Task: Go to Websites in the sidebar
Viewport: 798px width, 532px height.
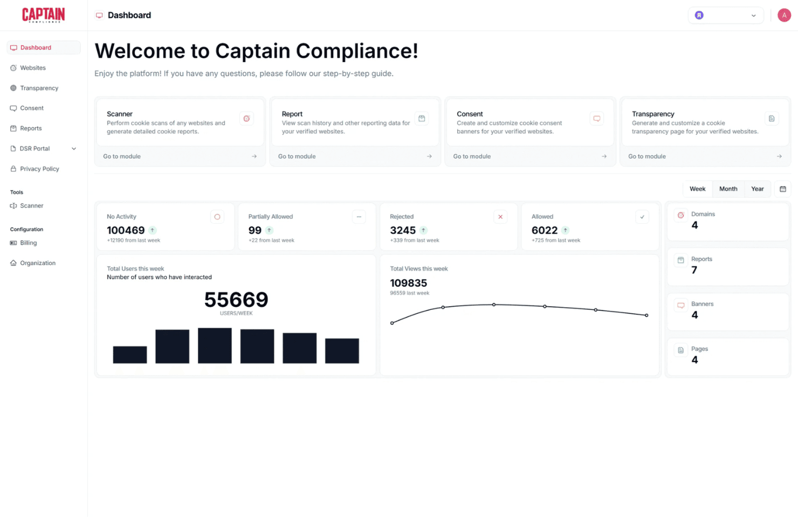Action: pyautogui.click(x=44, y=68)
